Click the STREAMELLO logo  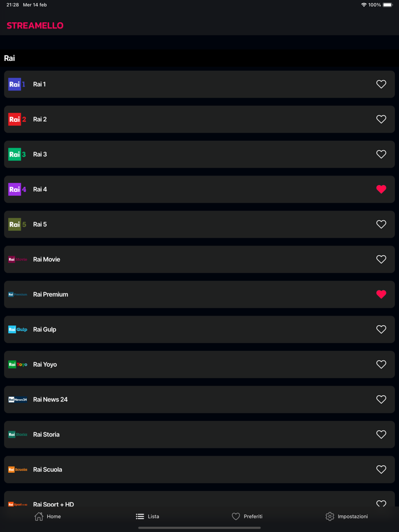coord(35,26)
